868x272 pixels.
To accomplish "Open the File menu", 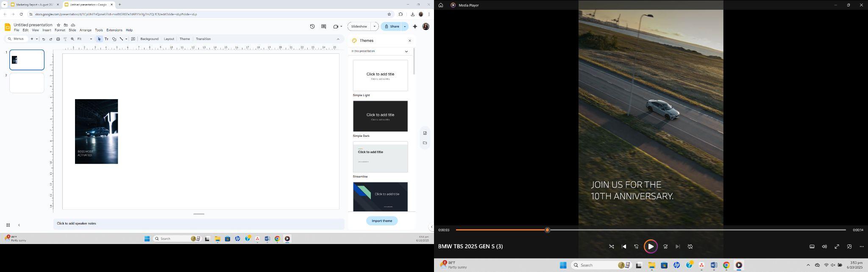I will point(17,31).
